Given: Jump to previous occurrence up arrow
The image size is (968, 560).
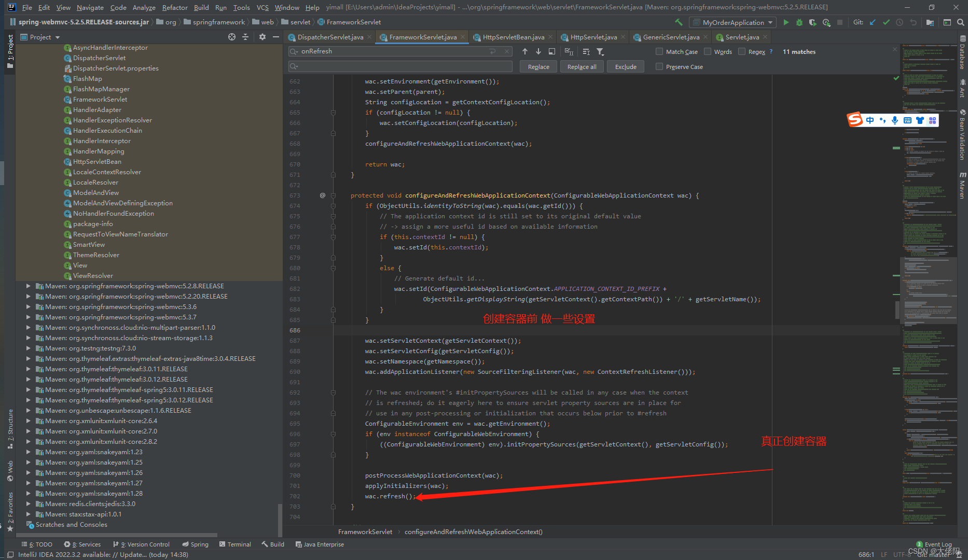Looking at the screenshot, I should [x=525, y=51].
